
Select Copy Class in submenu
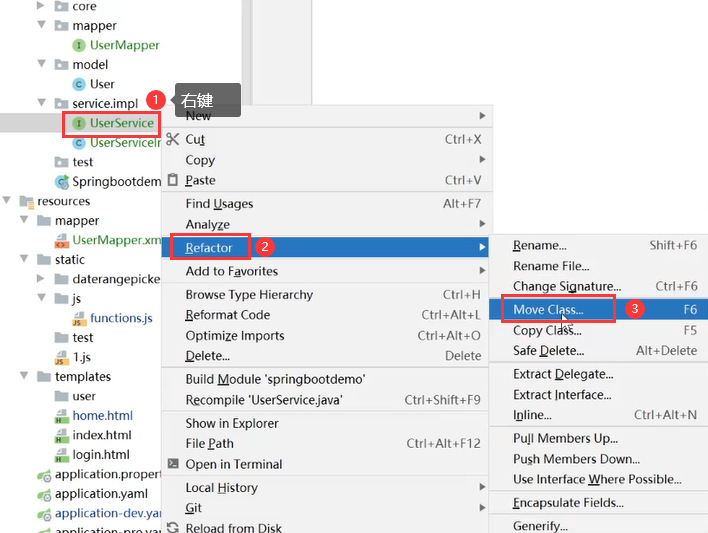tap(599, 330)
